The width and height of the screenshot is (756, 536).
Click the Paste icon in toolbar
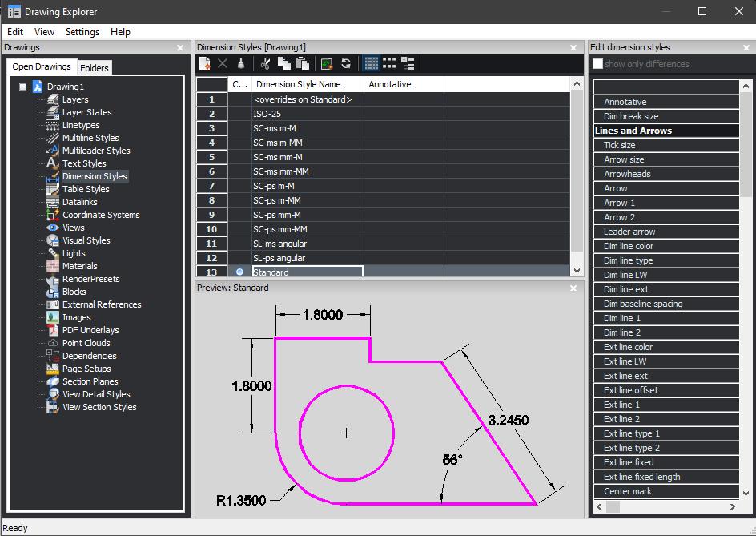tap(302, 63)
